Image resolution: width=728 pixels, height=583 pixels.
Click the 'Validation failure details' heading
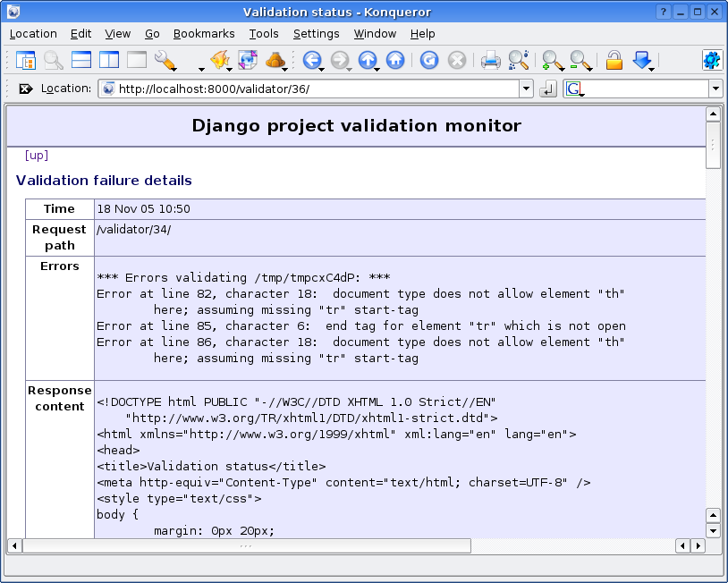(104, 181)
